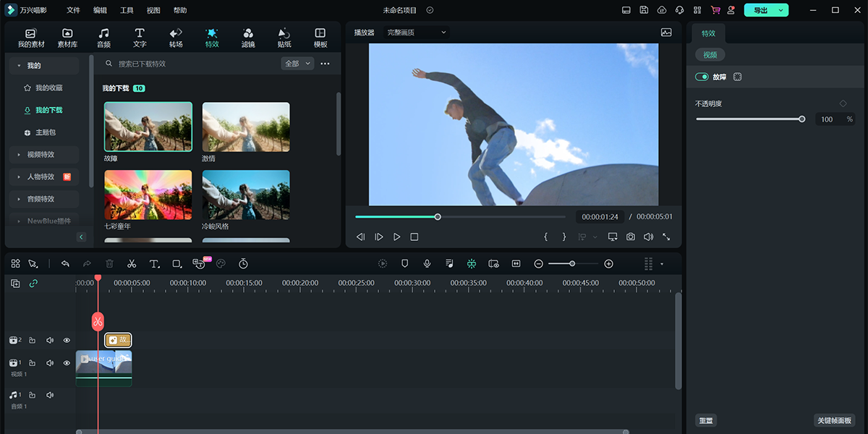Expand the 导出 export options arrow
868x434 pixels.
coord(780,10)
